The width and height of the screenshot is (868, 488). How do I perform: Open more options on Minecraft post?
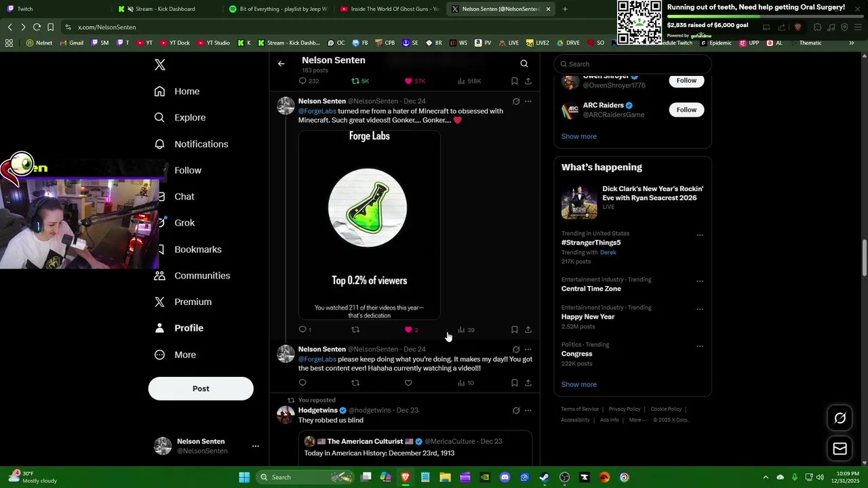click(x=528, y=102)
